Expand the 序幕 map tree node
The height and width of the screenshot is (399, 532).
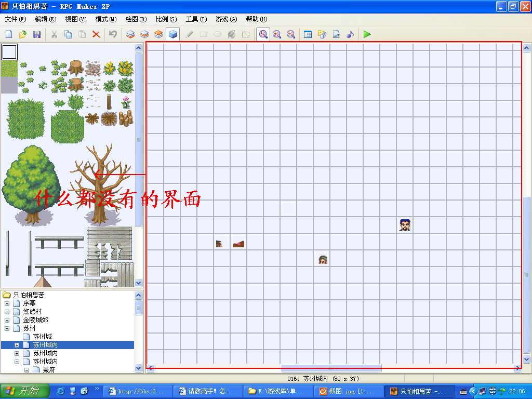(7, 303)
